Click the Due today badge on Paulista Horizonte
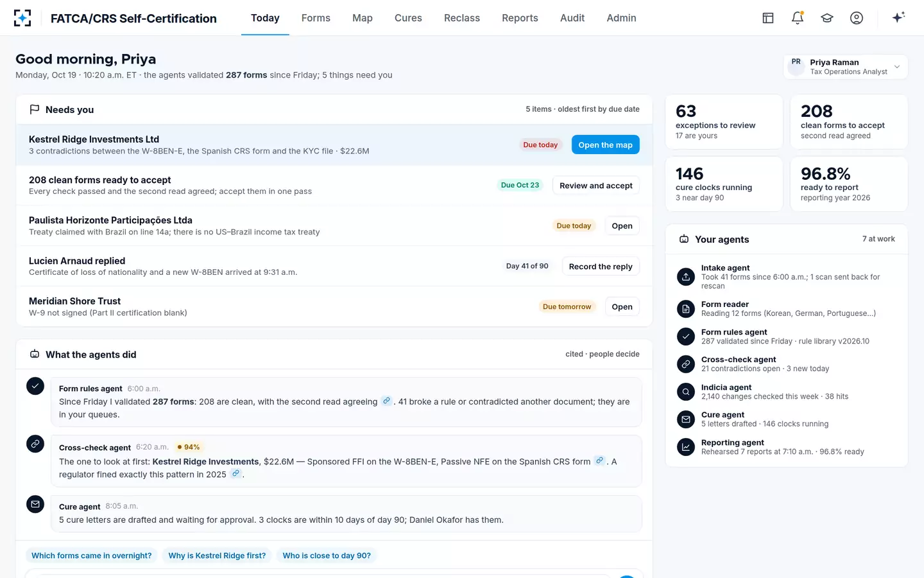The width and height of the screenshot is (924, 578). pos(574,226)
